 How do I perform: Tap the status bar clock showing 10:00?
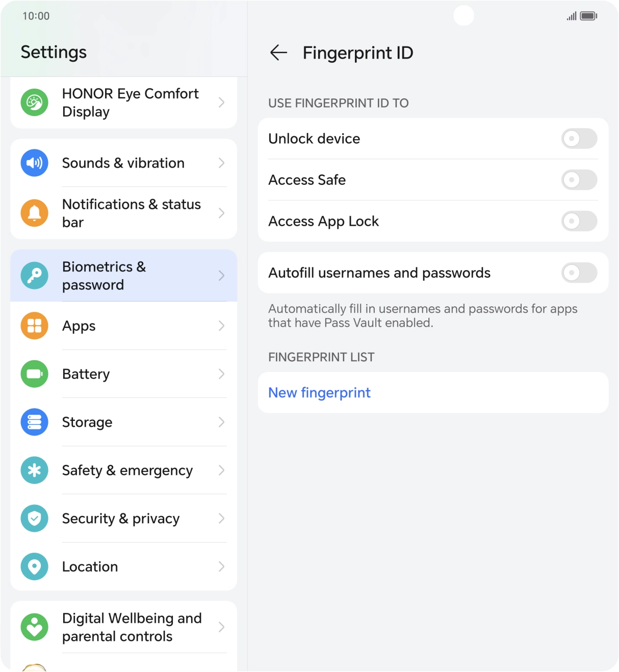(36, 16)
